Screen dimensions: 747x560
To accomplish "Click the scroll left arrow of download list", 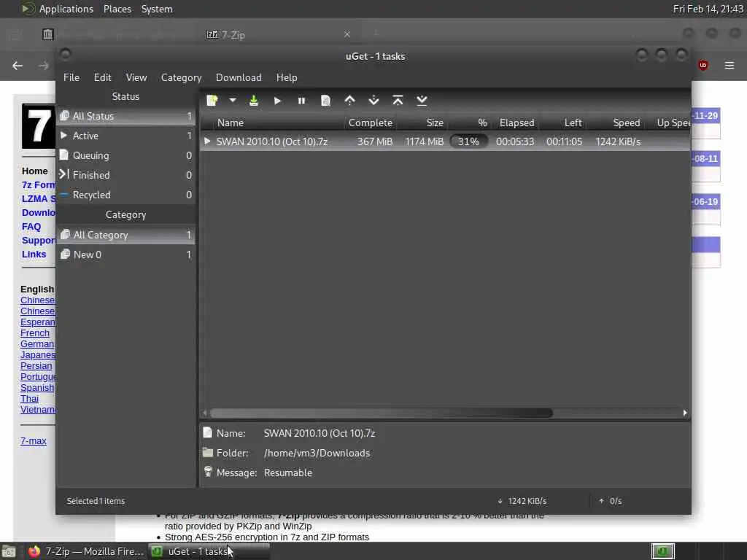I will [205, 413].
